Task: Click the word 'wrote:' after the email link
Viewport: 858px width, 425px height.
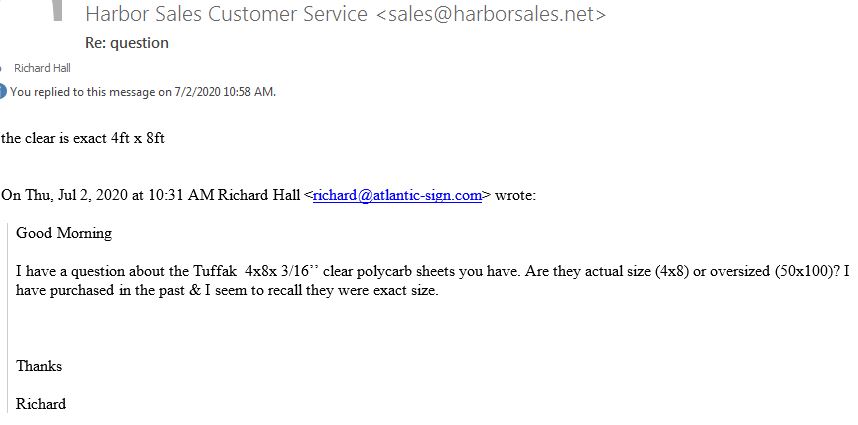Action: pyautogui.click(x=515, y=195)
